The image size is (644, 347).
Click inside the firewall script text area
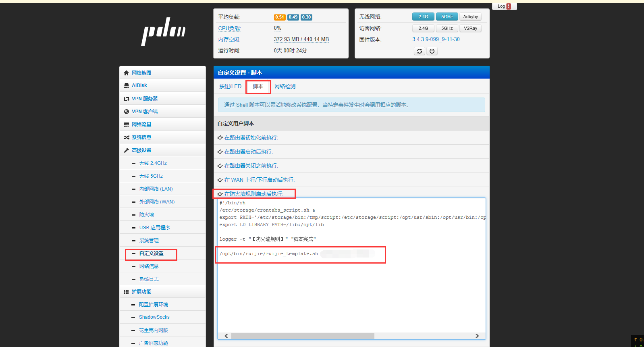[351, 294]
